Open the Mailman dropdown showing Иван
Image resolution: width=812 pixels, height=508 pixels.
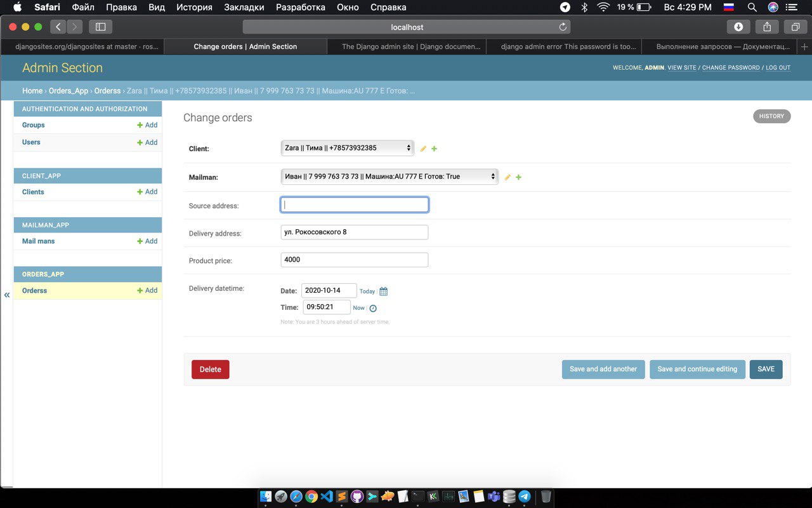pyautogui.click(x=390, y=177)
